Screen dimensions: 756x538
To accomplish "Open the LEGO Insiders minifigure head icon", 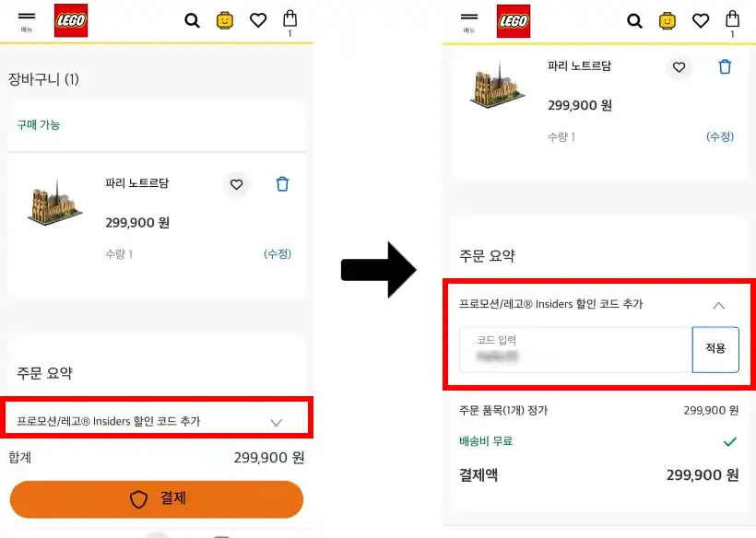I will [224, 19].
